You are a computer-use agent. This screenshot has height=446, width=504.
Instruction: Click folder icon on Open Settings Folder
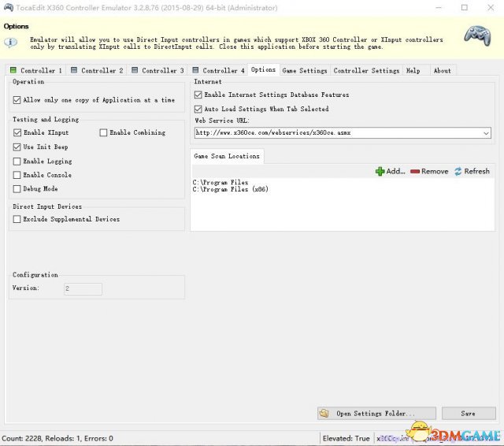324,413
